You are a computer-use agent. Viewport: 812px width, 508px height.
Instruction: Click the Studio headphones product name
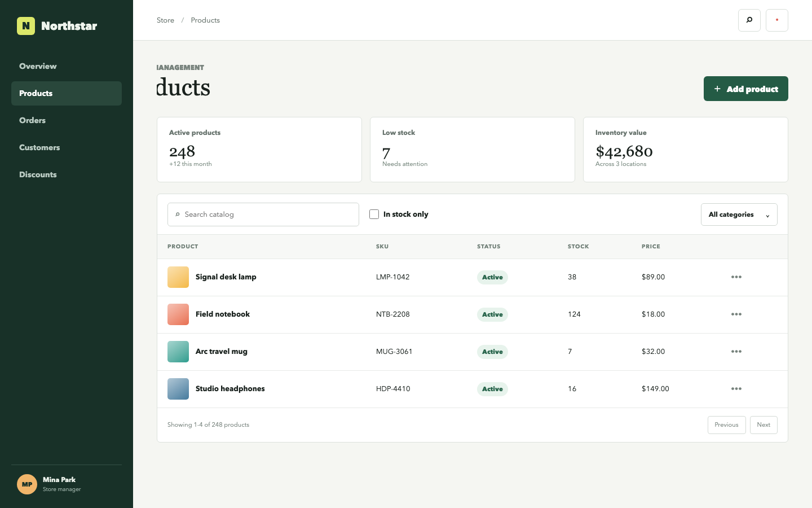pyautogui.click(x=230, y=389)
